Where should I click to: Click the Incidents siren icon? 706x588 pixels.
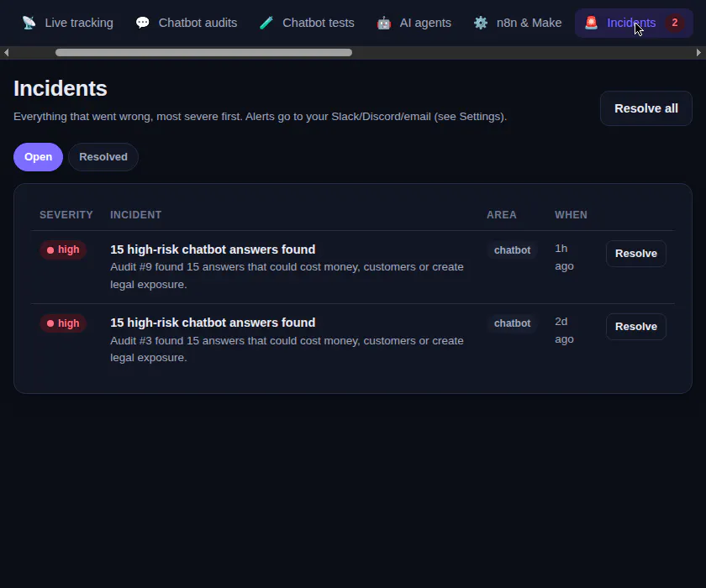click(x=591, y=23)
